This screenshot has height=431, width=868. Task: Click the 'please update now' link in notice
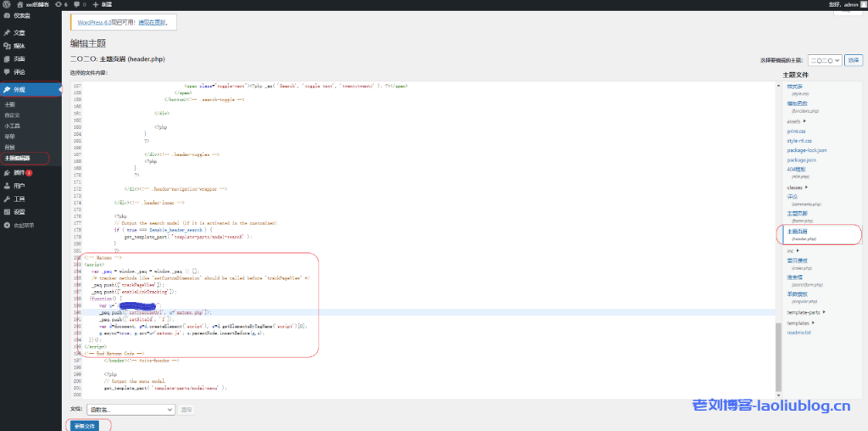tap(151, 22)
